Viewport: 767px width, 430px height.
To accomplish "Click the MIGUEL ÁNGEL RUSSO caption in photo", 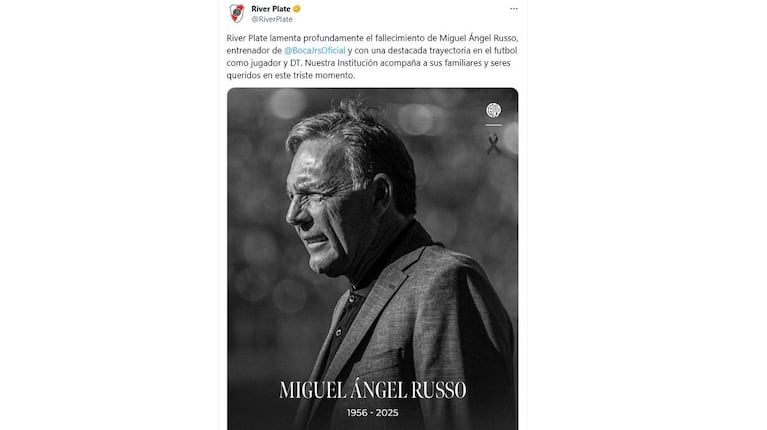I will click(x=373, y=390).
